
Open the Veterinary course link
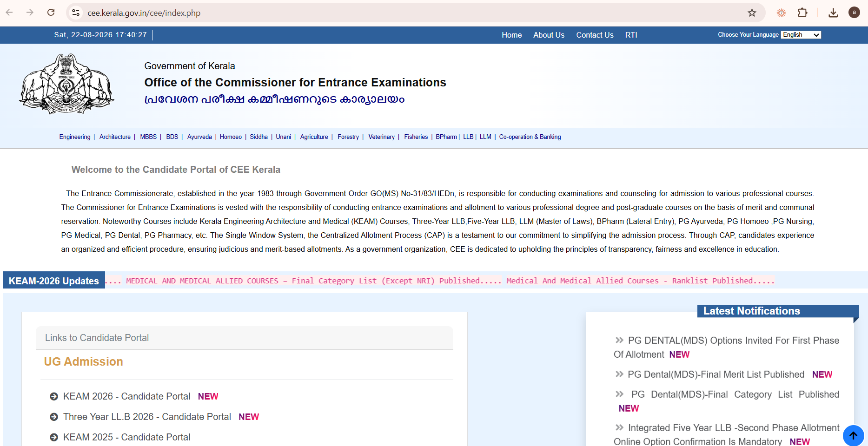(381, 137)
